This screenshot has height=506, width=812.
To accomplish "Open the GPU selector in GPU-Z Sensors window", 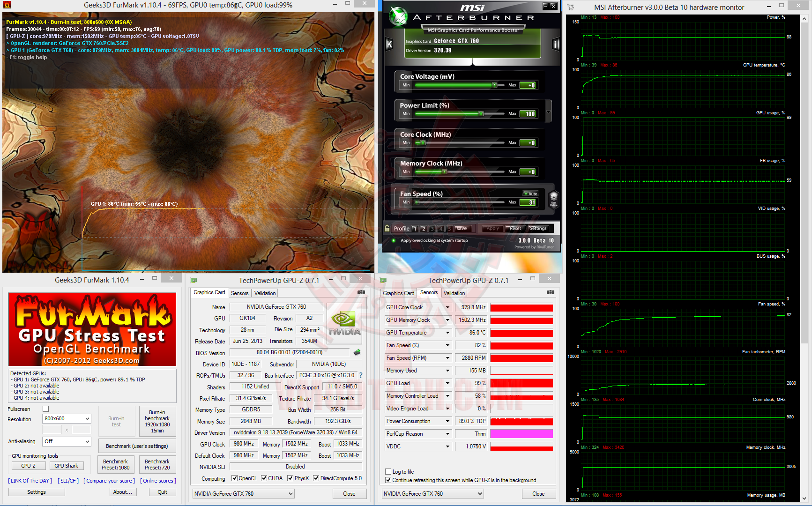I will (x=433, y=494).
